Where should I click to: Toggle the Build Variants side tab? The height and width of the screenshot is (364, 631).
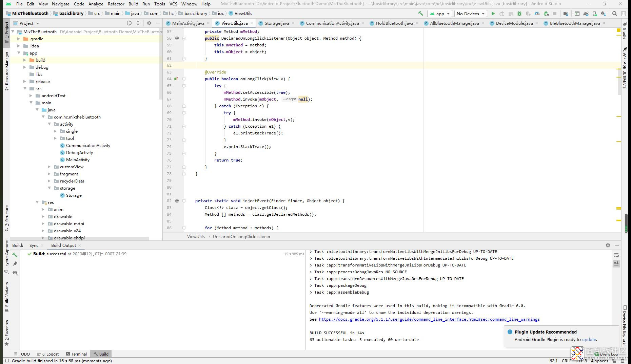[6, 297]
